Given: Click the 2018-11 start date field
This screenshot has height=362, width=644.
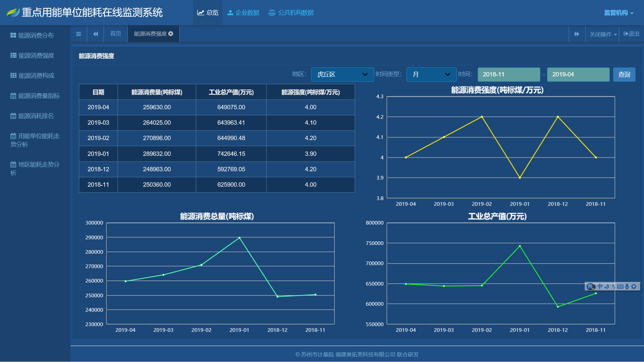Looking at the screenshot, I should coord(508,74).
